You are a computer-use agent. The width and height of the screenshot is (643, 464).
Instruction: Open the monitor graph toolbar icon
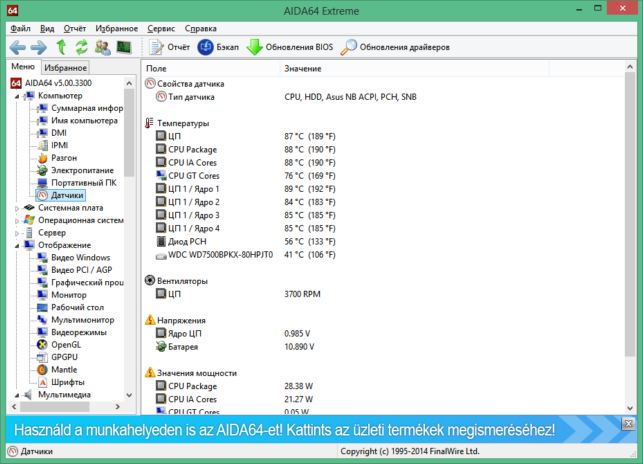point(124,48)
